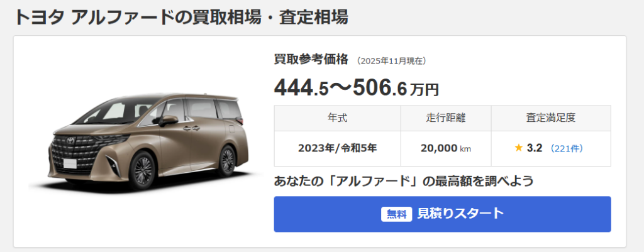Click the 3.2 rating score

tap(535, 148)
